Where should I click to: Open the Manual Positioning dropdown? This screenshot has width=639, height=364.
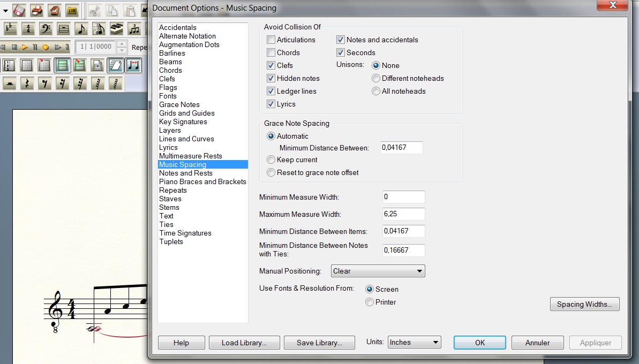[378, 271]
